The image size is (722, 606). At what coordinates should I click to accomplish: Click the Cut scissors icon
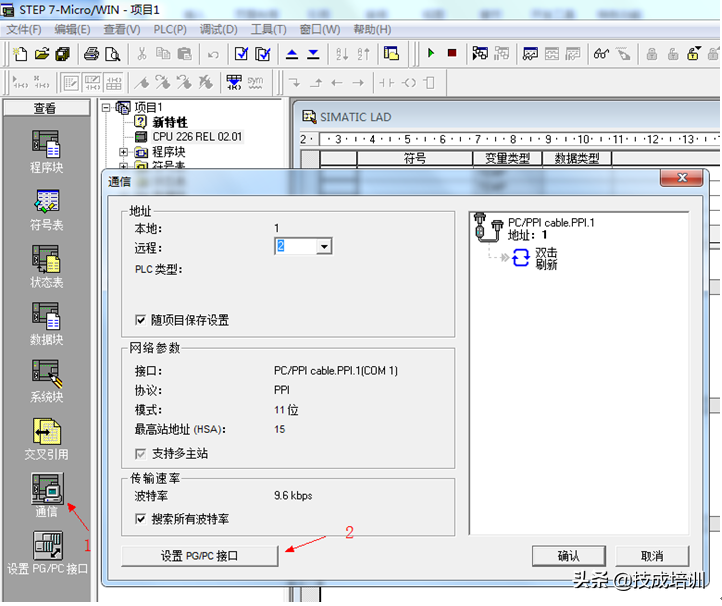coord(141,54)
